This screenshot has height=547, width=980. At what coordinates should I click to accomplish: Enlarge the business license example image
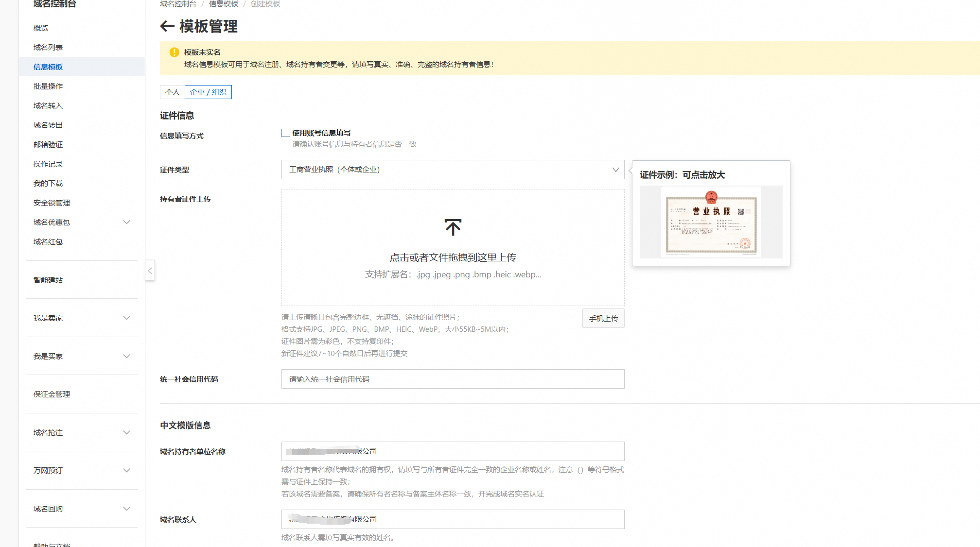711,222
